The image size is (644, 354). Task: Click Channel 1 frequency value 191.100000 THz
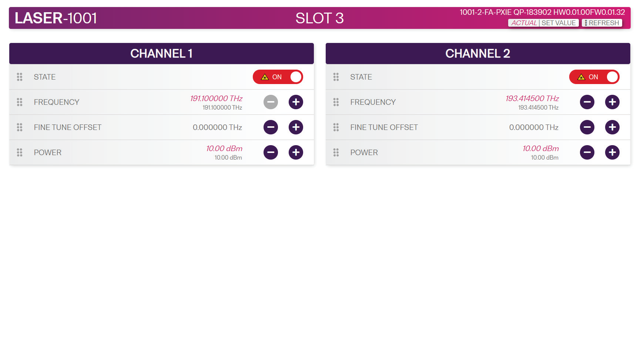(x=216, y=98)
